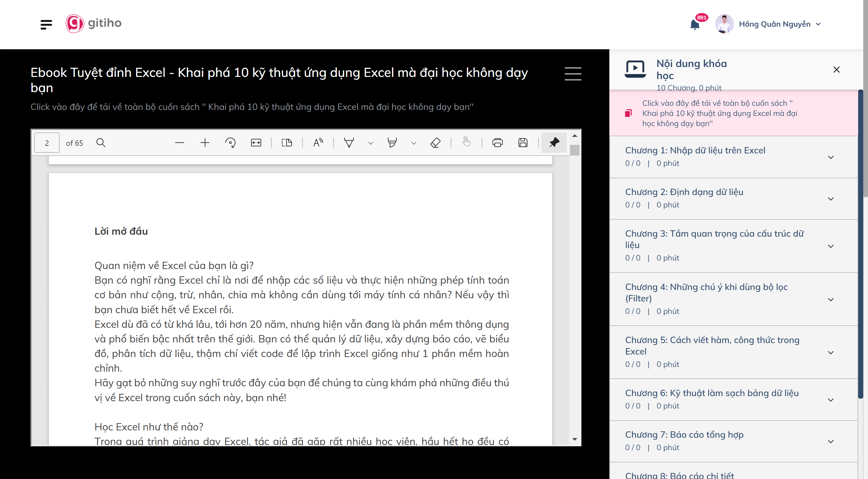The image size is (868, 479).
Task: Click the download link text under ebook title
Action: (252, 107)
